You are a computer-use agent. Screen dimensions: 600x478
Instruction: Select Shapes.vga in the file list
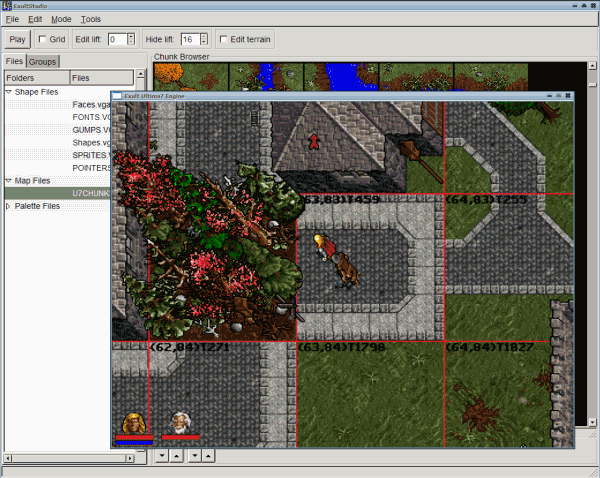pyautogui.click(x=91, y=142)
